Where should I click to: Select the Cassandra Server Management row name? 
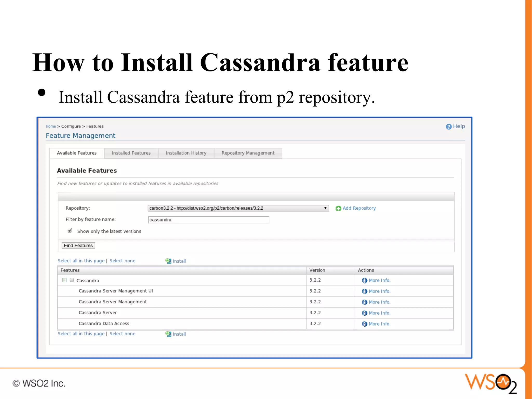[x=113, y=302]
